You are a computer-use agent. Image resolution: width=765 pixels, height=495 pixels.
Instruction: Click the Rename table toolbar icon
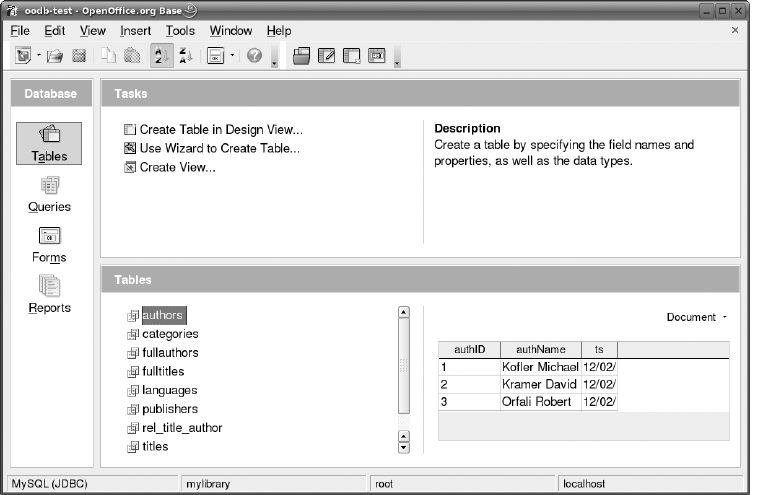click(377, 56)
